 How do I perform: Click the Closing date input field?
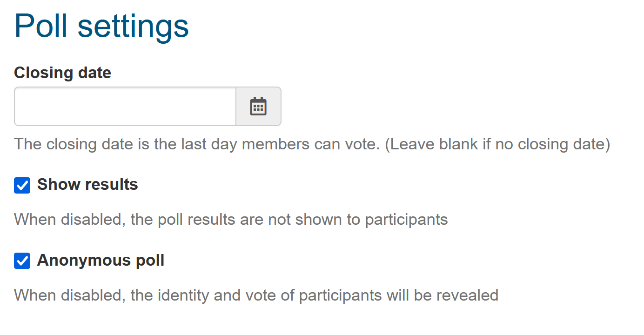(x=125, y=106)
